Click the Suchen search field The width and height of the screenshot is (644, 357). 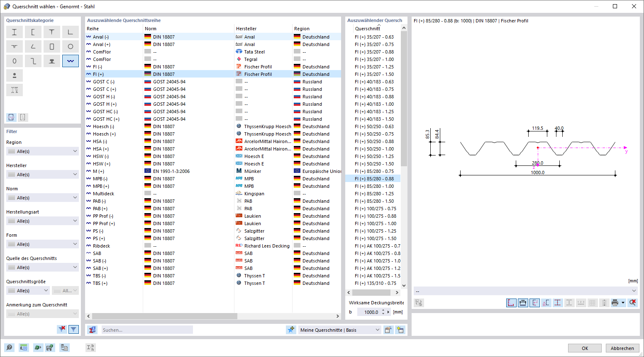(x=147, y=330)
